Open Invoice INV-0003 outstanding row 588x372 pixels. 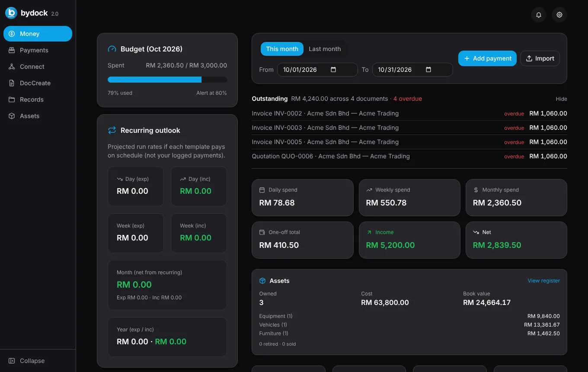(x=409, y=128)
